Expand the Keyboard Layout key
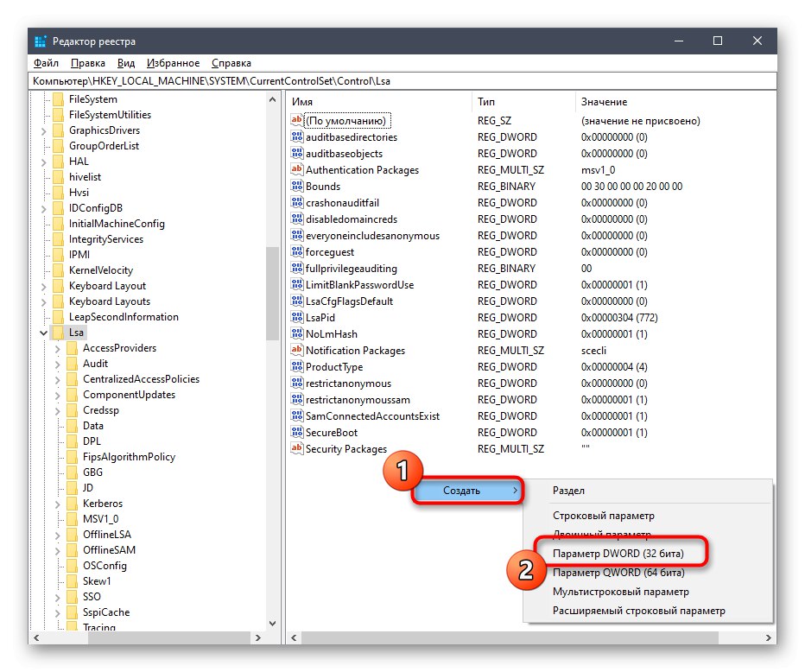805x672 pixels. [x=44, y=287]
